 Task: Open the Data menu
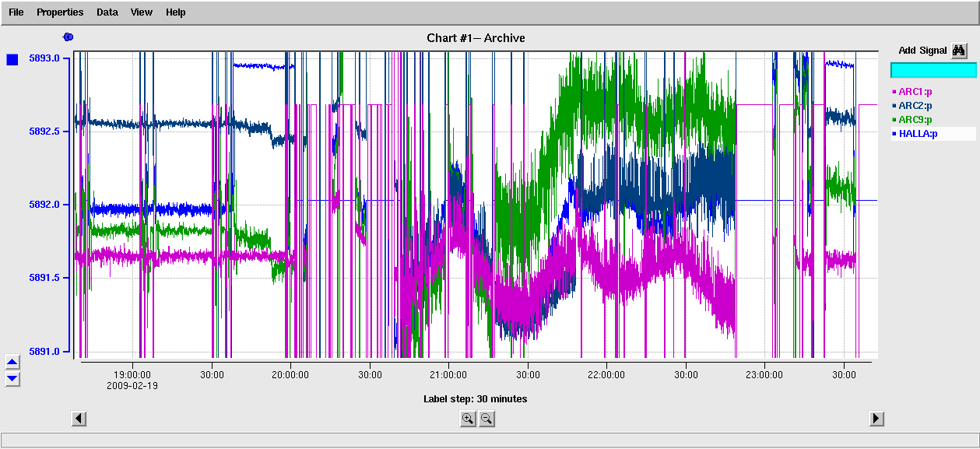107,12
